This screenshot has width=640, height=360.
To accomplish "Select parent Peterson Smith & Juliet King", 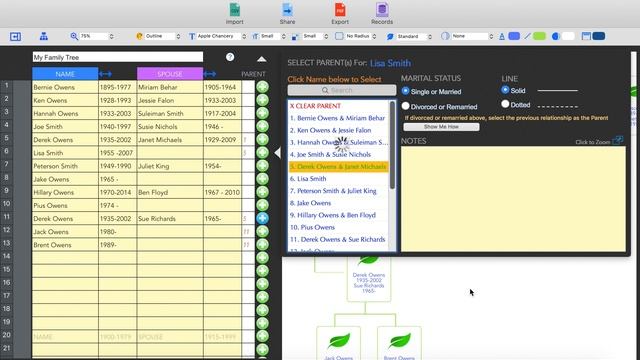I will (338, 191).
